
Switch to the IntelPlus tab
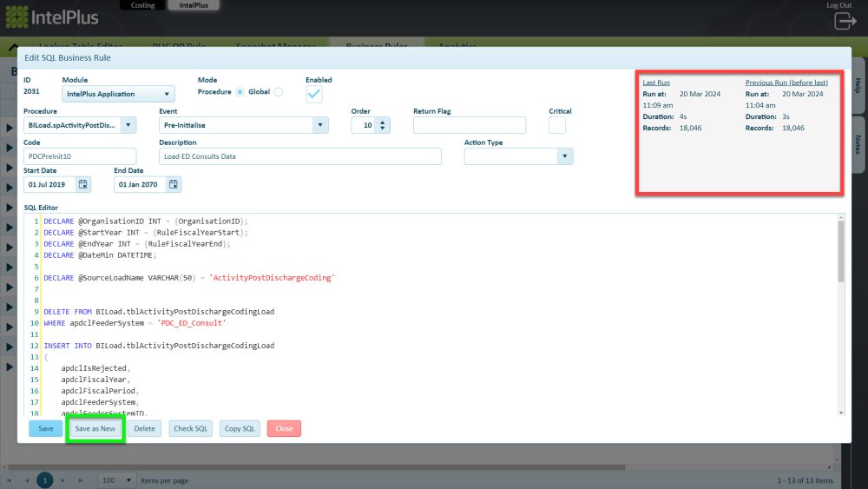194,5
